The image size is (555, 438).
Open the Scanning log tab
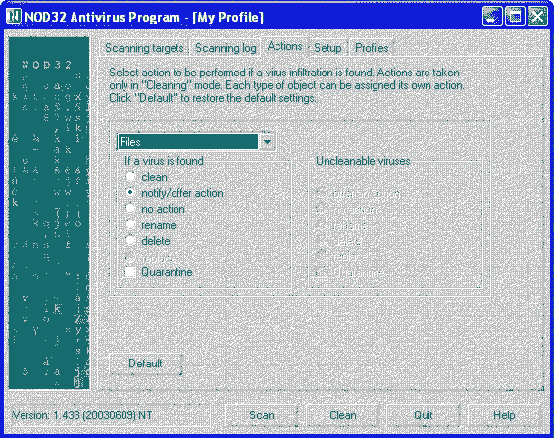pyautogui.click(x=226, y=48)
